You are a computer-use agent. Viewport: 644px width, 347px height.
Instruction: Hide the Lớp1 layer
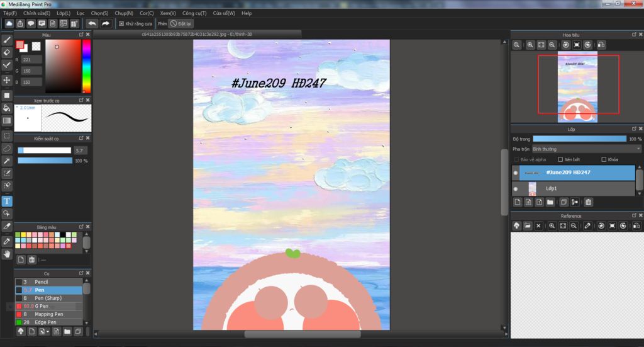[516, 189]
